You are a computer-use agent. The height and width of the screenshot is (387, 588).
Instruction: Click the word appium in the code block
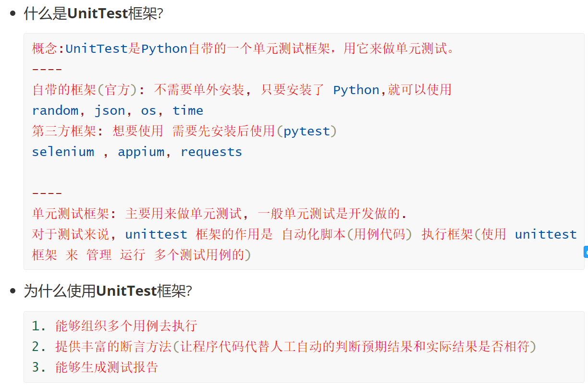pyautogui.click(x=141, y=152)
